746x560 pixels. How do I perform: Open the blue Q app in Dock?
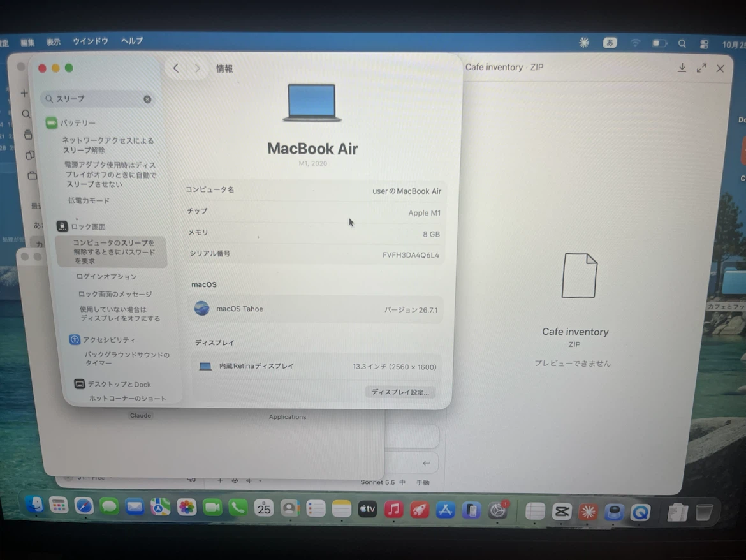click(x=640, y=512)
